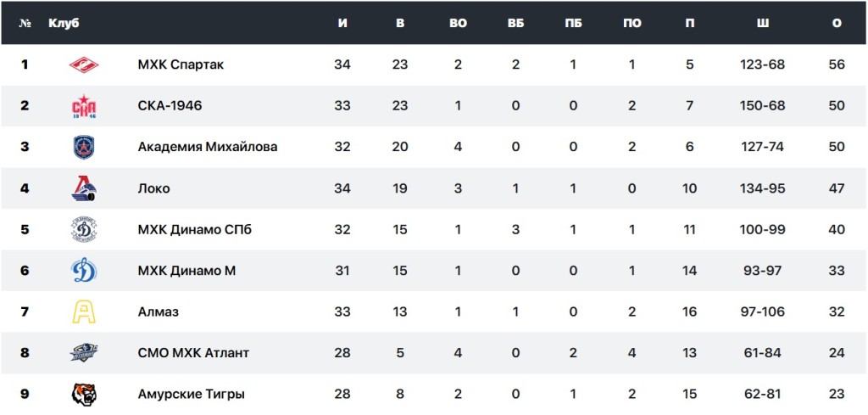868x415 pixels.
Task: Open the СКА-1946 team link
Action: [x=170, y=106]
